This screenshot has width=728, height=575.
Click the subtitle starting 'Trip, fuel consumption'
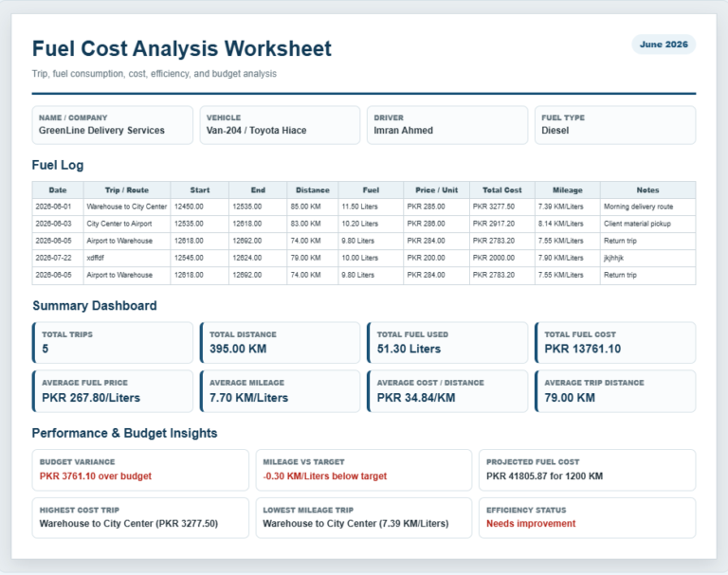[x=155, y=74]
